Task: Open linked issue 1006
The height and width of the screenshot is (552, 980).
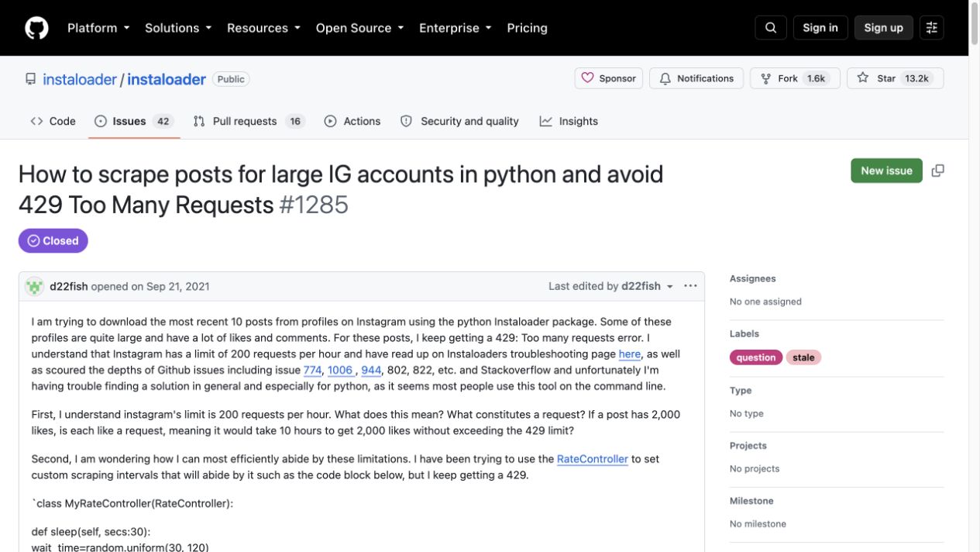Action: (x=341, y=370)
